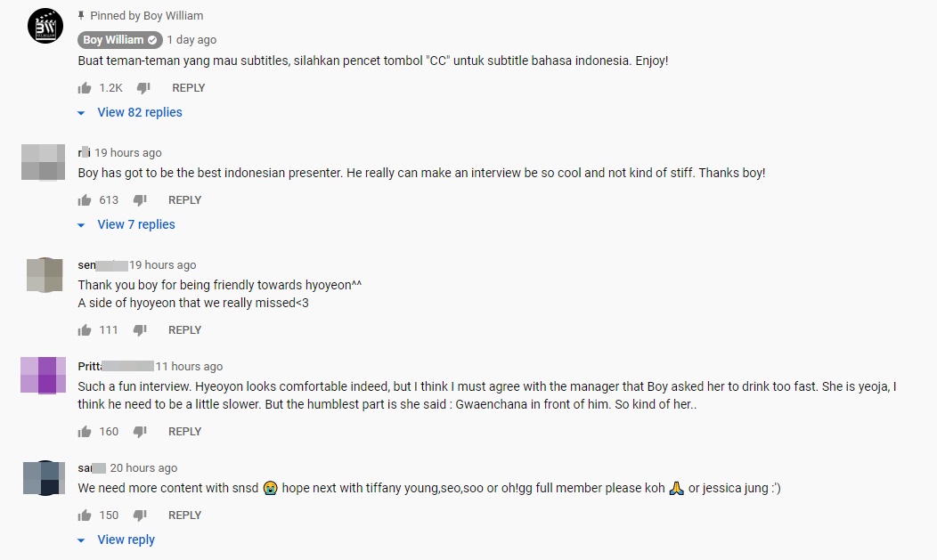Click the '1 day ago' comment timestamp
The width and height of the screenshot is (937, 560).
tap(191, 40)
